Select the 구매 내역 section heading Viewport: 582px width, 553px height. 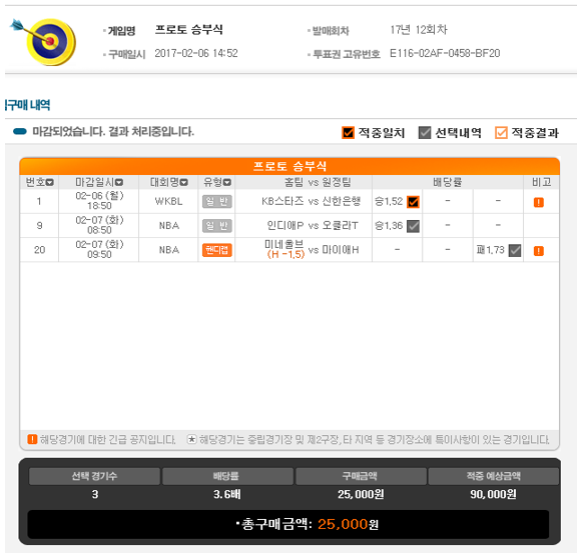click(x=27, y=105)
